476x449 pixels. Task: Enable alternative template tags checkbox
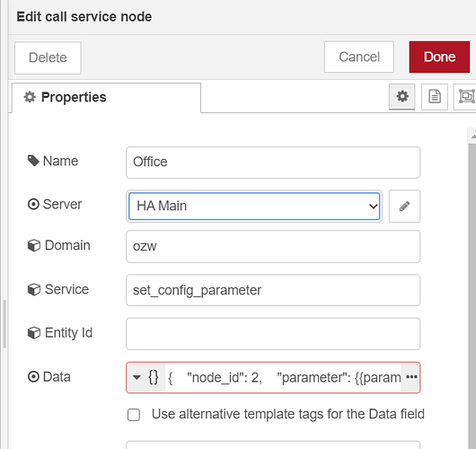click(134, 415)
